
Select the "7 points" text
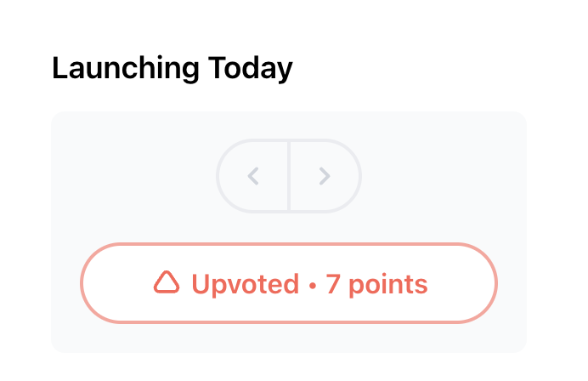[376, 284]
